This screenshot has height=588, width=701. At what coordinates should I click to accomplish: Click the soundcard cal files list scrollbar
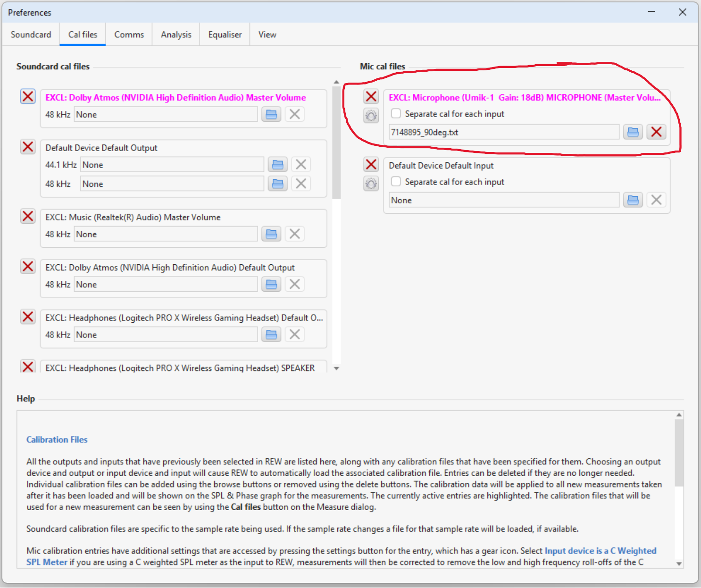pyautogui.click(x=336, y=143)
